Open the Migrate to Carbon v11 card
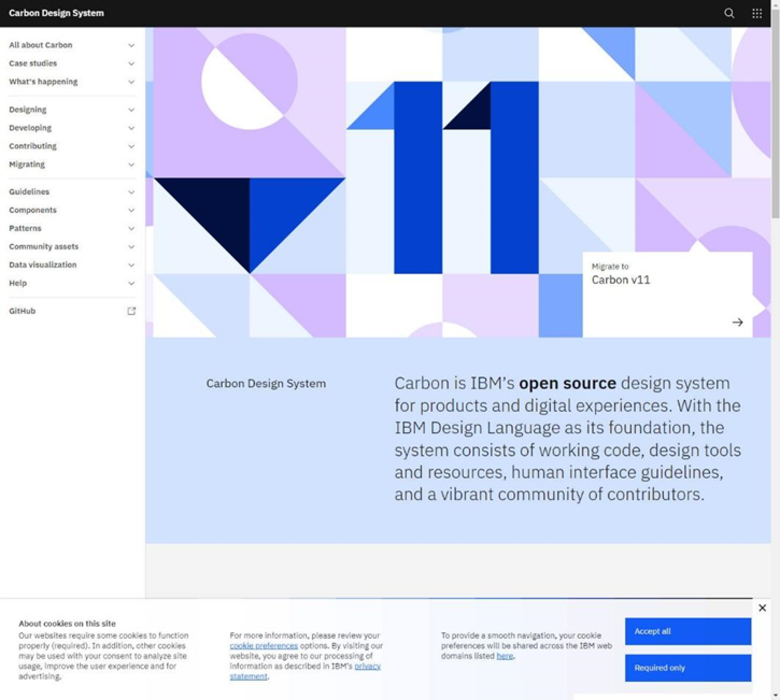Image resolution: width=780 pixels, height=700 pixels. (x=668, y=295)
